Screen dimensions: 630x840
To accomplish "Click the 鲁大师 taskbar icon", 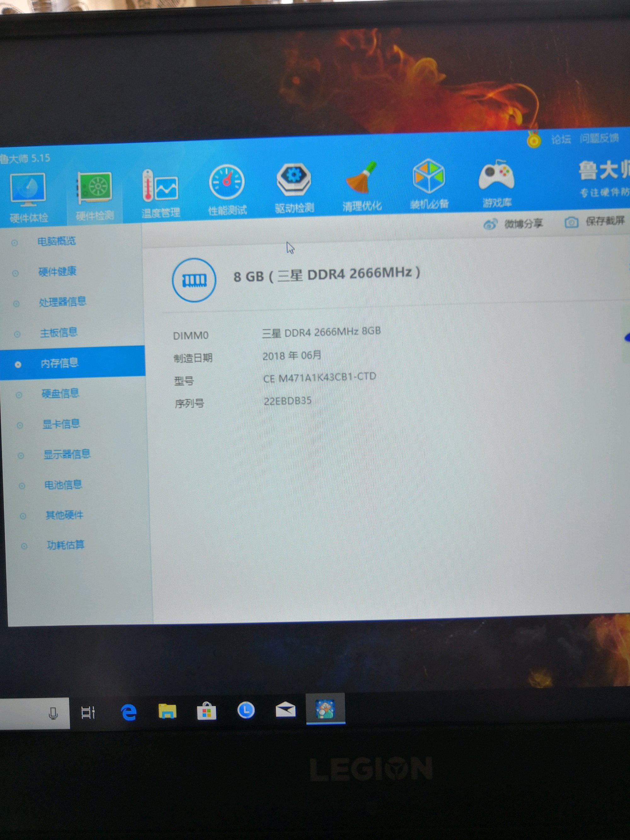I will (325, 709).
